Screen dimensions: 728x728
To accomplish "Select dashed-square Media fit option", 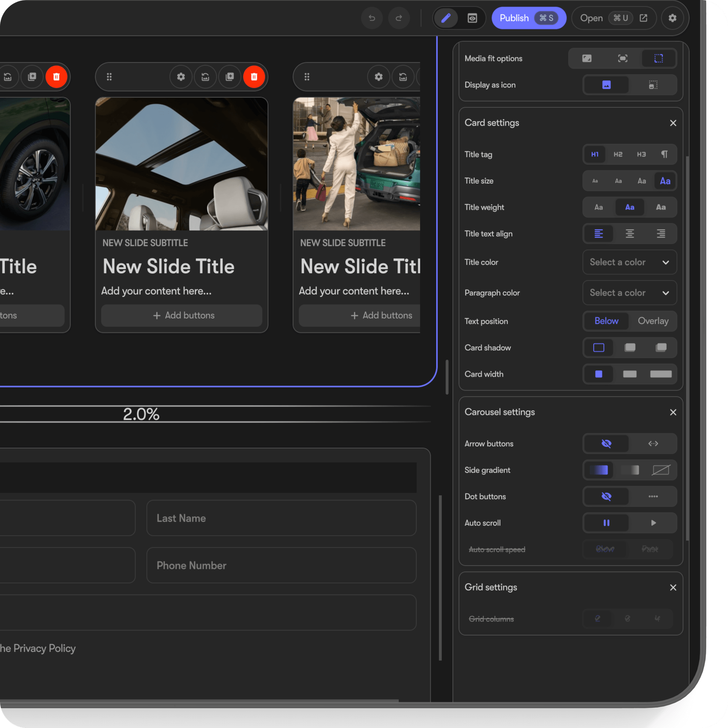I will 658,58.
